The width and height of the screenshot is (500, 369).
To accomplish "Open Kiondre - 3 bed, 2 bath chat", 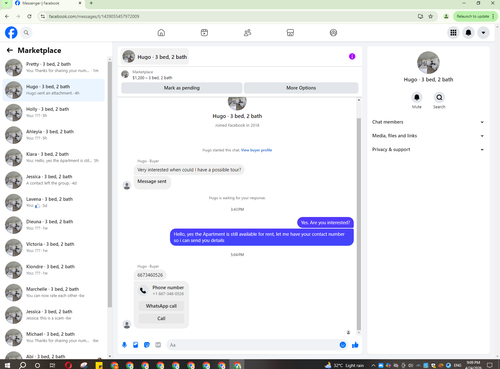I will [x=54, y=270].
